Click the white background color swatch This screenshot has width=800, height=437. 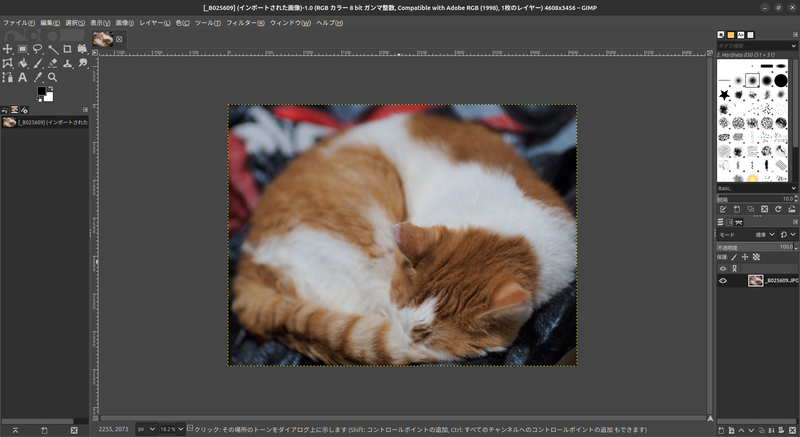click(x=49, y=97)
